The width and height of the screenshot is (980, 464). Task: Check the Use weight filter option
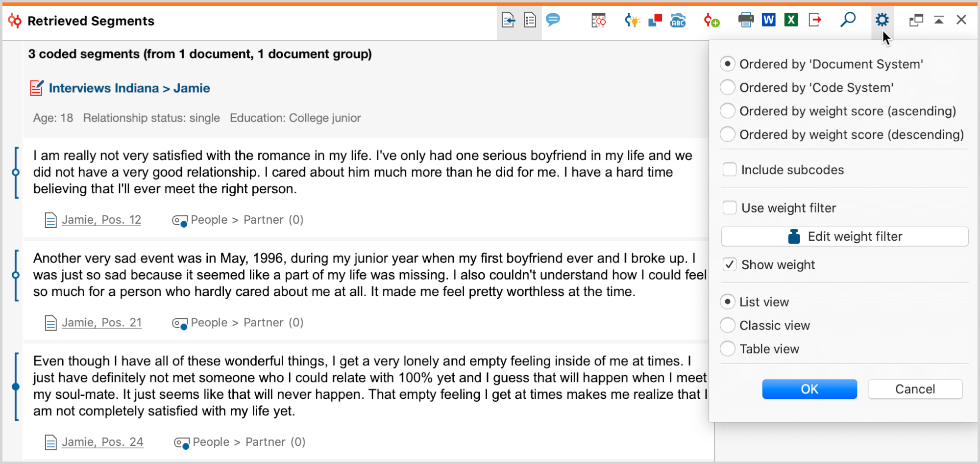click(730, 208)
